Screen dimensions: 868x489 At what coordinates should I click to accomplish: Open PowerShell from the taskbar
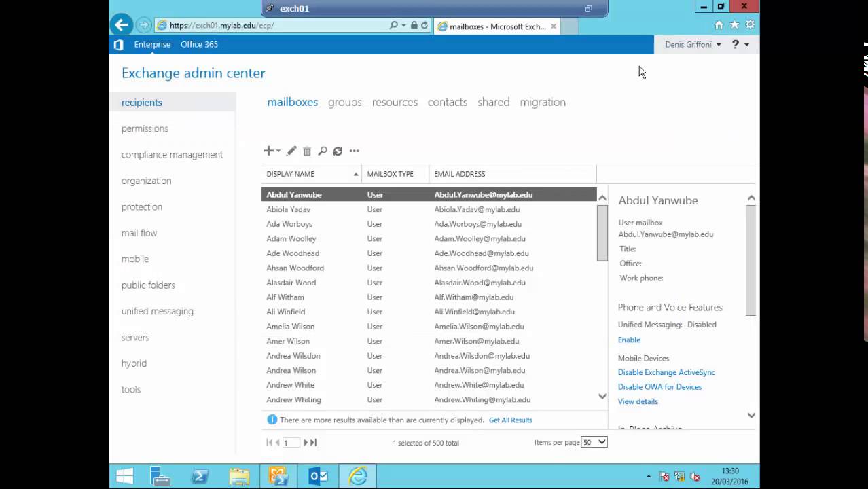(200, 476)
